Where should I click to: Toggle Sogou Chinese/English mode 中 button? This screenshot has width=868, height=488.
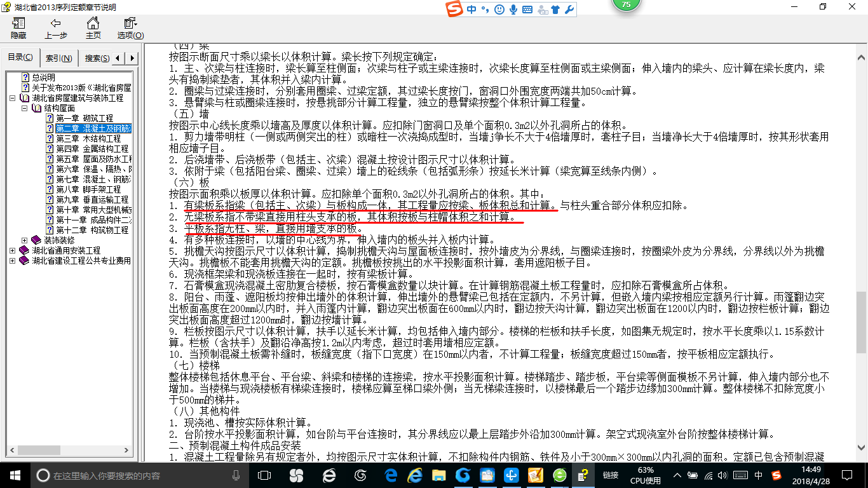point(471,9)
